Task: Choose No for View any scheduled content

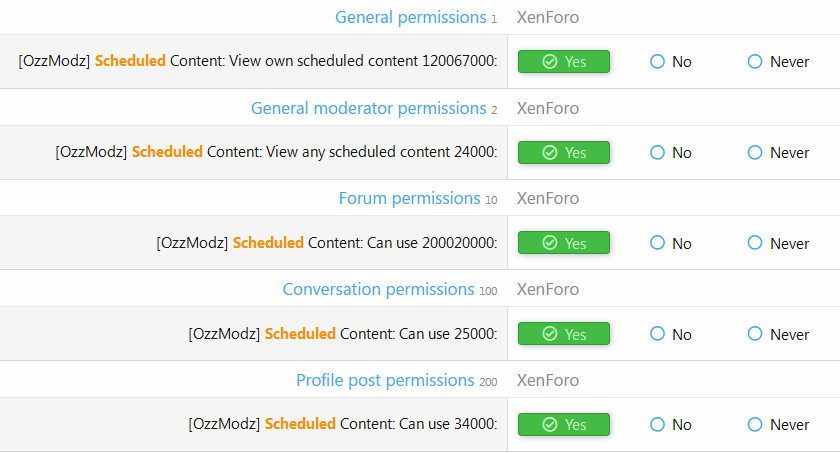Action: coord(658,153)
